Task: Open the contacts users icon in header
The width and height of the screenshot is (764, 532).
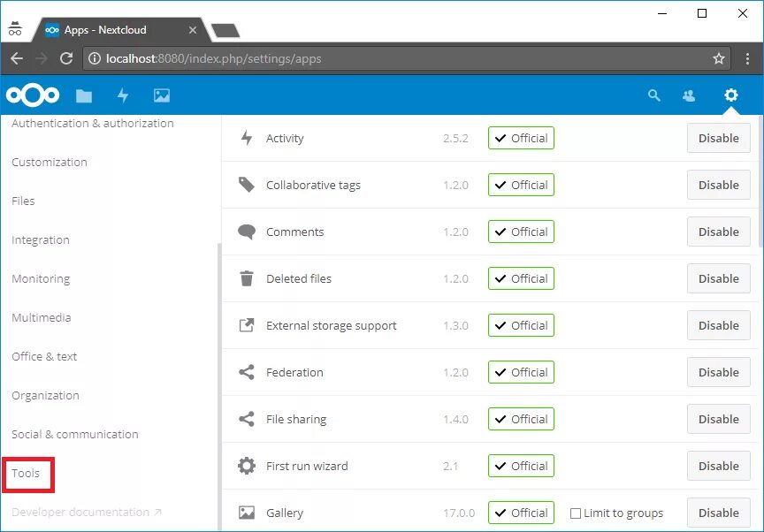Action: pos(689,95)
